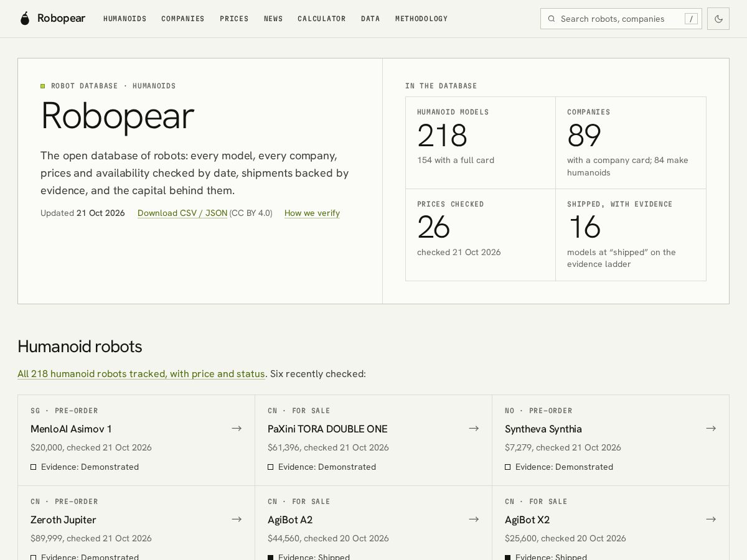
Task: Click the slash shortcut key badge
Action: coord(691,19)
